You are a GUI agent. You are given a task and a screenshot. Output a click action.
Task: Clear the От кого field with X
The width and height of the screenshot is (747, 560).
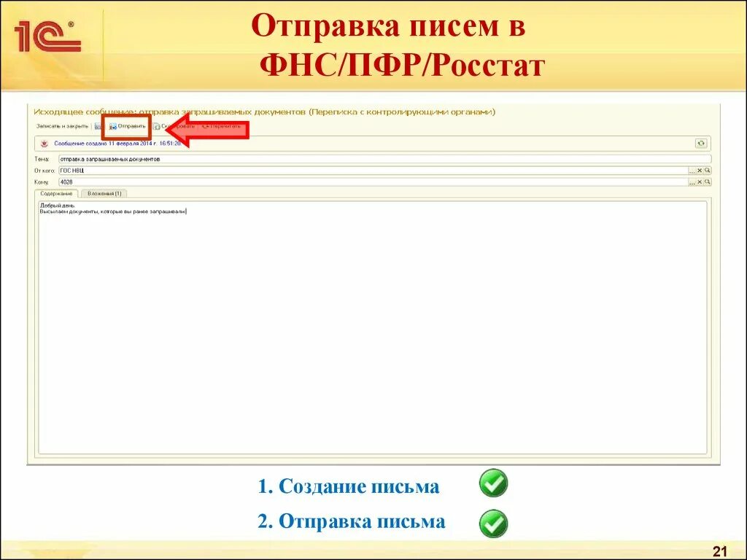click(x=700, y=171)
